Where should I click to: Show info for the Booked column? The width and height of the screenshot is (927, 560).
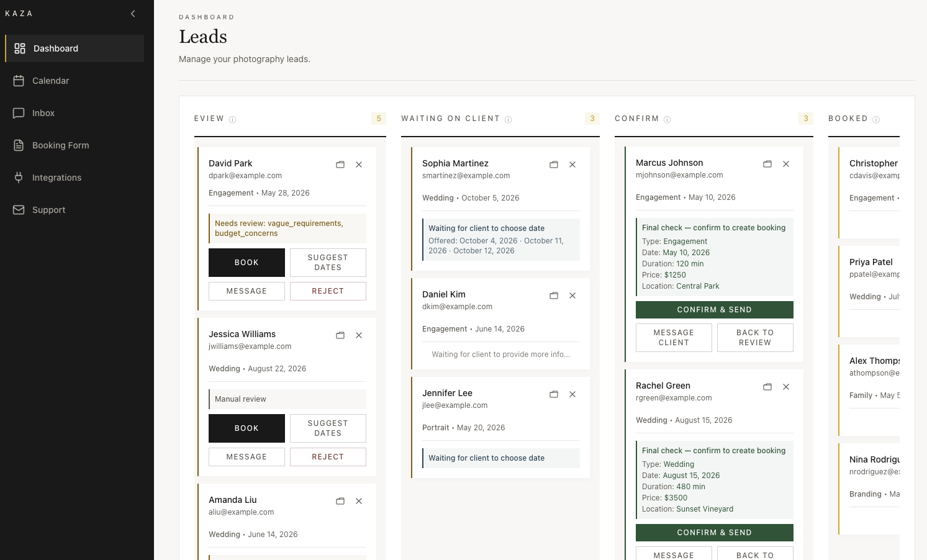(876, 120)
